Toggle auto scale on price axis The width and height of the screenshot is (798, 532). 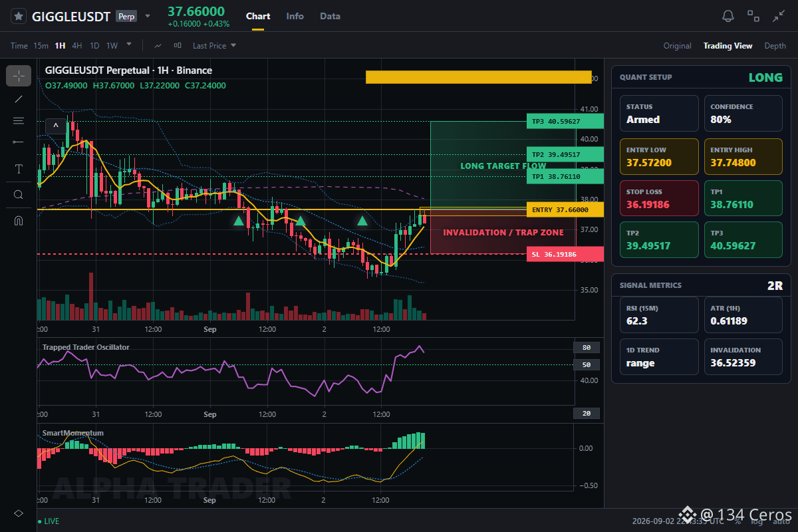pos(781,521)
